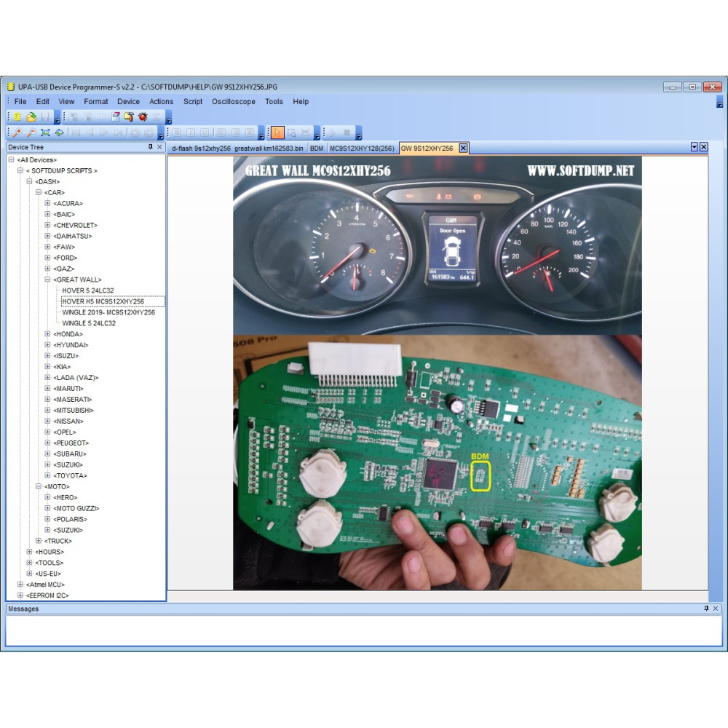This screenshot has width=728, height=728.
Task: Select WINGLE 5 24LC32 item
Action: tap(89, 323)
